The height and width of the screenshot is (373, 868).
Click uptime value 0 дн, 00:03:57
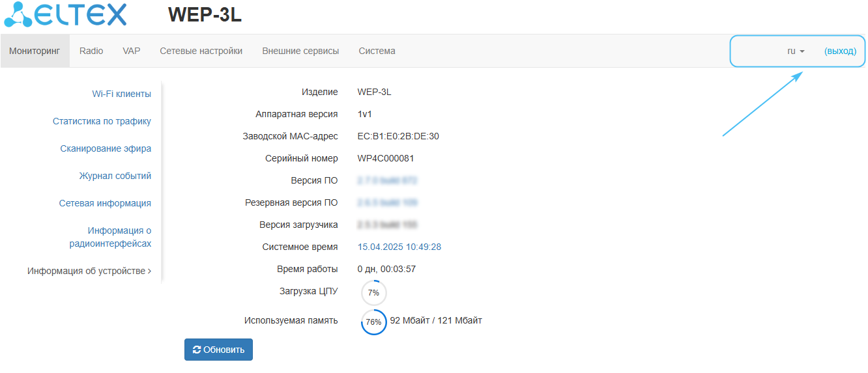pyautogui.click(x=386, y=269)
